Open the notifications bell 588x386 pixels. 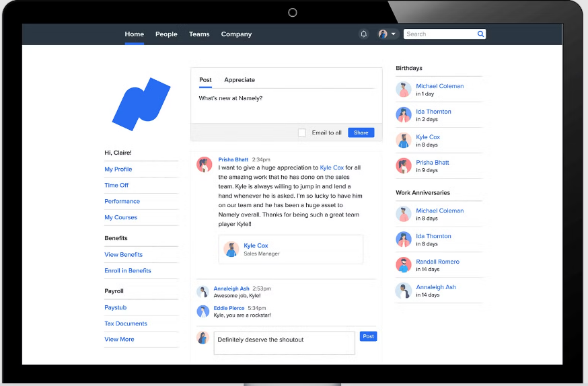(364, 34)
